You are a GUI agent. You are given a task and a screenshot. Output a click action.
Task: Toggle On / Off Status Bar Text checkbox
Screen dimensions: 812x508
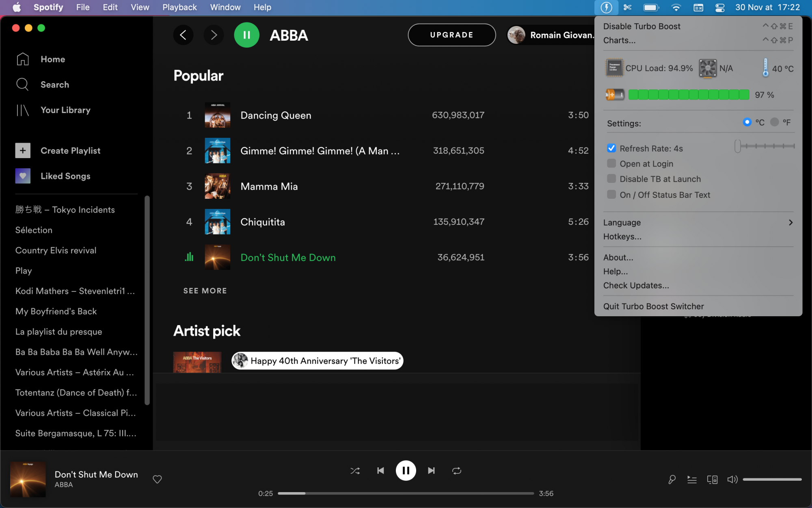[x=611, y=195]
